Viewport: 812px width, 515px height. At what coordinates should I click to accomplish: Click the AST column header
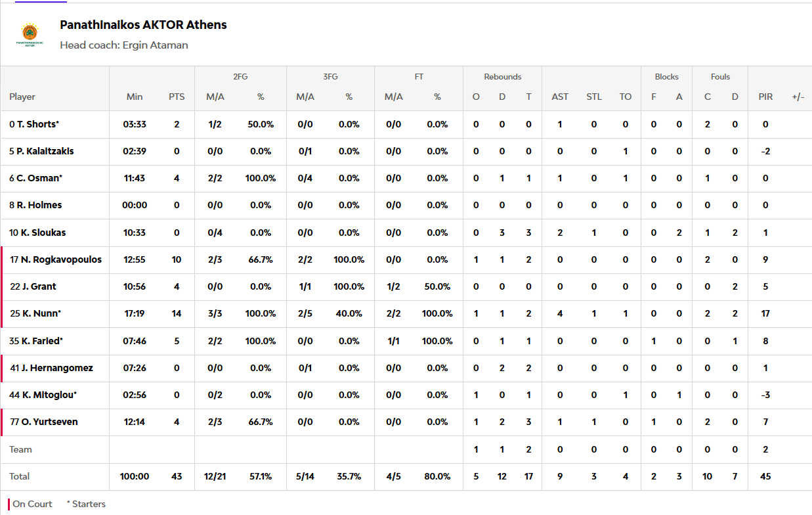click(560, 97)
